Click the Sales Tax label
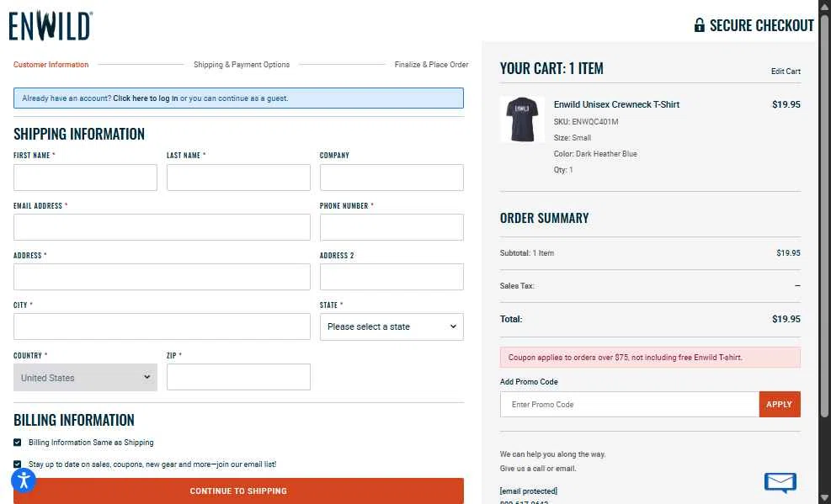This screenshot has height=504, width=831. 517,286
